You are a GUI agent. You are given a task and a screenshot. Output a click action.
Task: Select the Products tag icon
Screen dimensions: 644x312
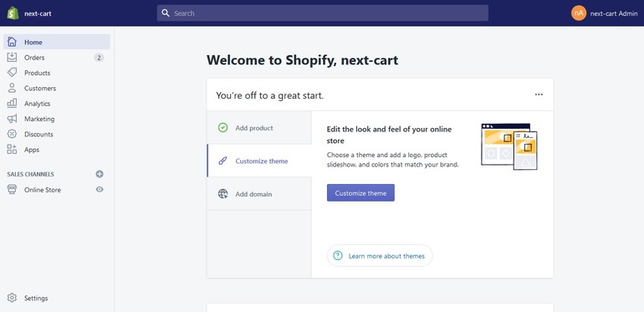tap(12, 73)
